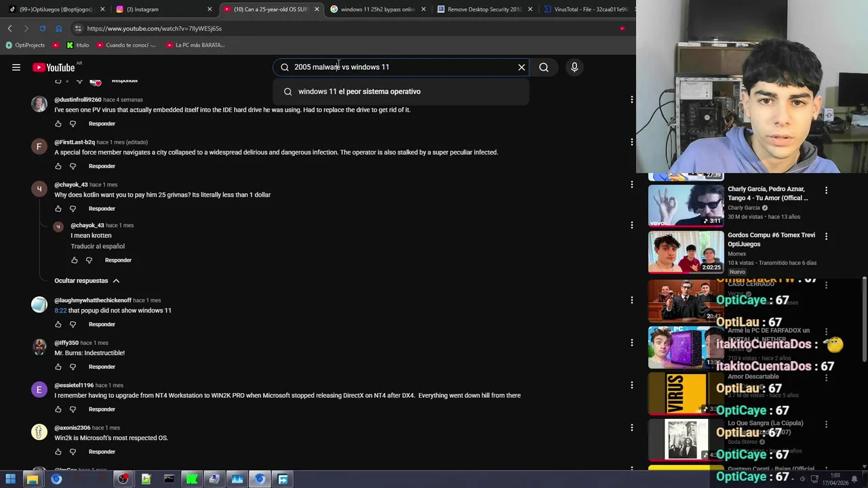Viewport: 868px width, 488px height.
Task: Open the YouTube hamburger guide menu
Action: [16, 67]
